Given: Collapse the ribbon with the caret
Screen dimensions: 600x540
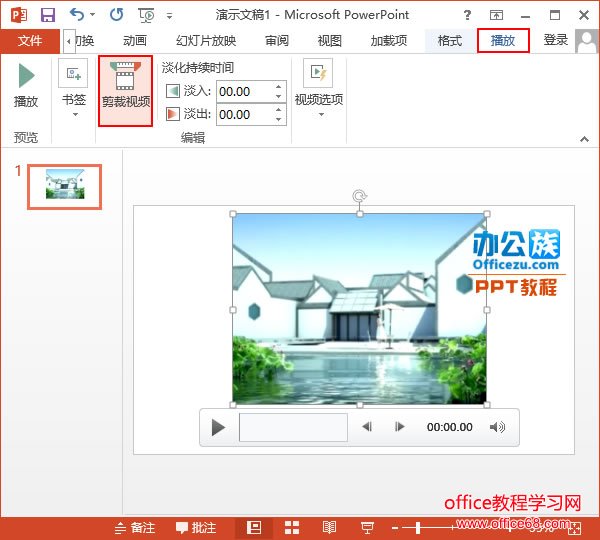Looking at the screenshot, I should coord(584,139).
